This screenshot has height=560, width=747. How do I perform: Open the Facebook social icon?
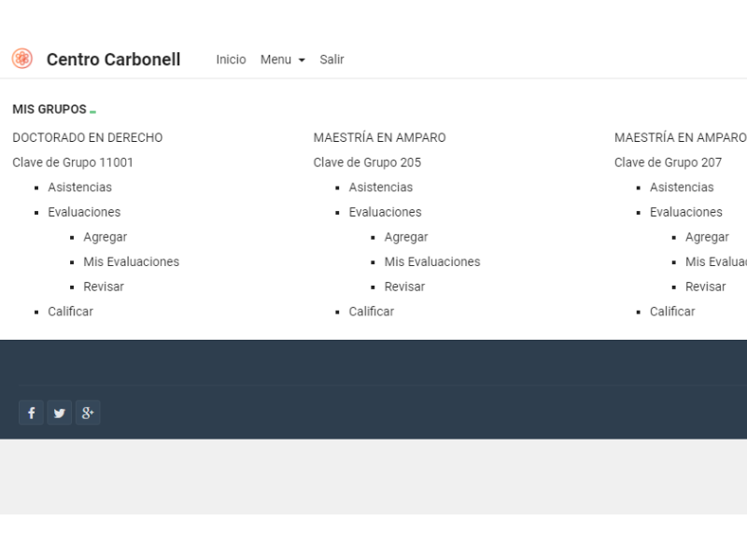point(31,413)
